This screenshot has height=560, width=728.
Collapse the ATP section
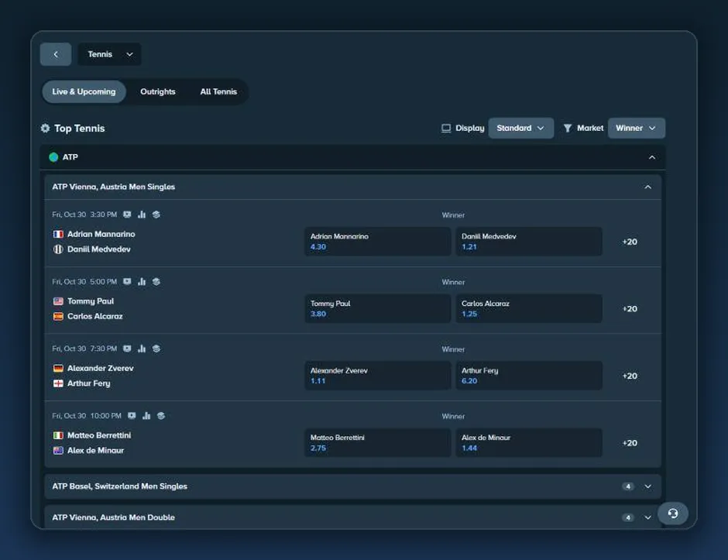[x=652, y=157]
